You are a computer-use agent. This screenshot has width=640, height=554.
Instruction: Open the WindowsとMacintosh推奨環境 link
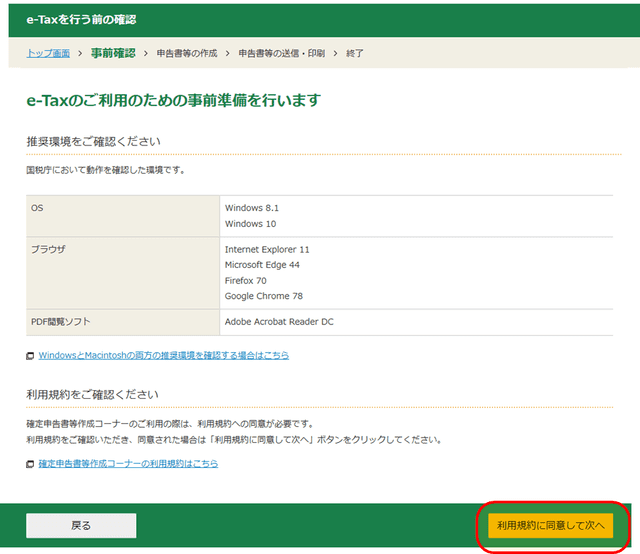[164, 355]
